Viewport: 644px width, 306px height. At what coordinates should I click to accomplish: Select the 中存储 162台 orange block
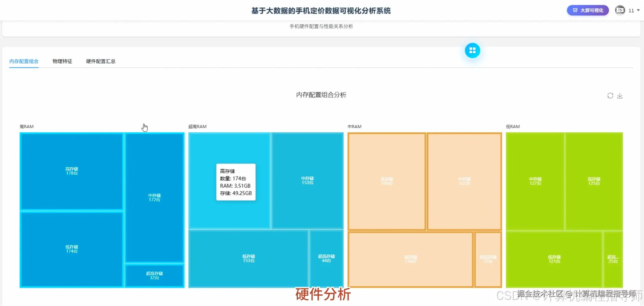[x=464, y=181]
